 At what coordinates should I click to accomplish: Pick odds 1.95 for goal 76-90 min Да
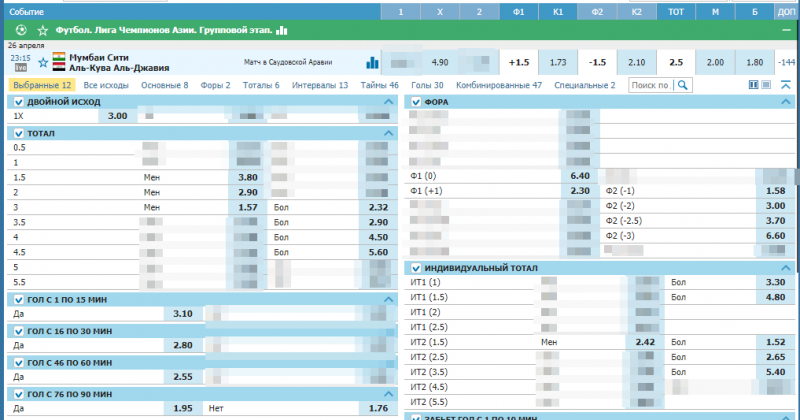(x=182, y=408)
